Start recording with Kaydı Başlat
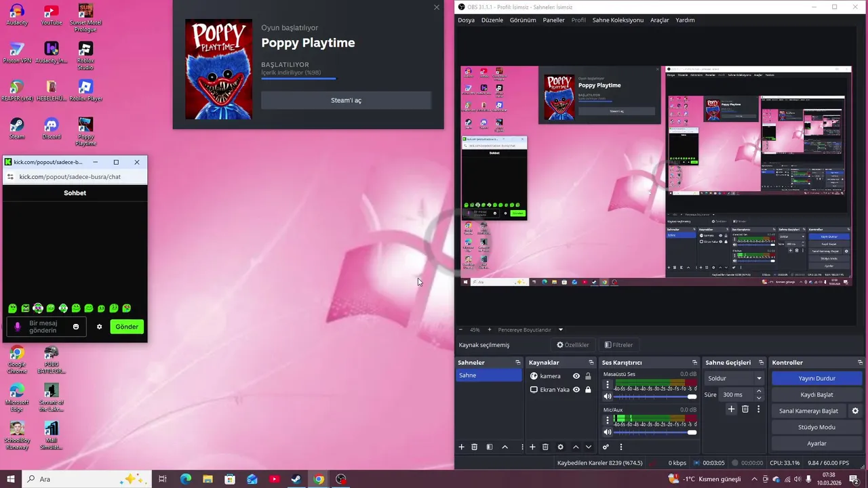Image resolution: width=868 pixels, height=488 pixels. pos(816,394)
